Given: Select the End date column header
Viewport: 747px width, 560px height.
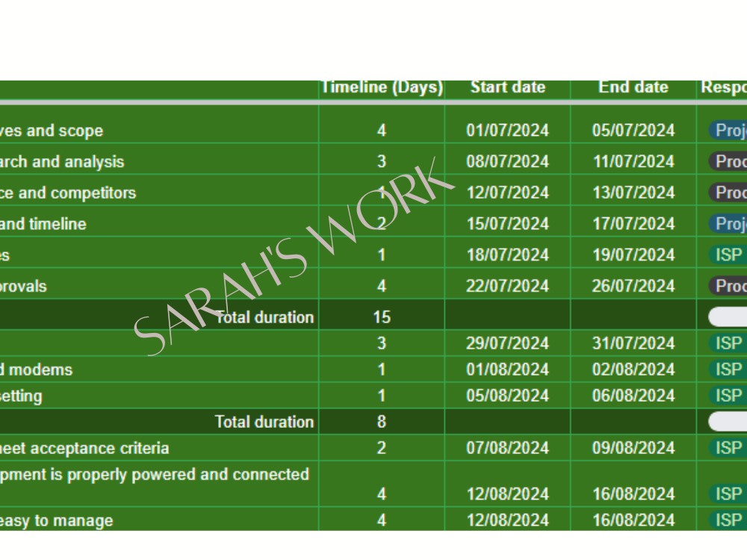Looking at the screenshot, I should [633, 89].
